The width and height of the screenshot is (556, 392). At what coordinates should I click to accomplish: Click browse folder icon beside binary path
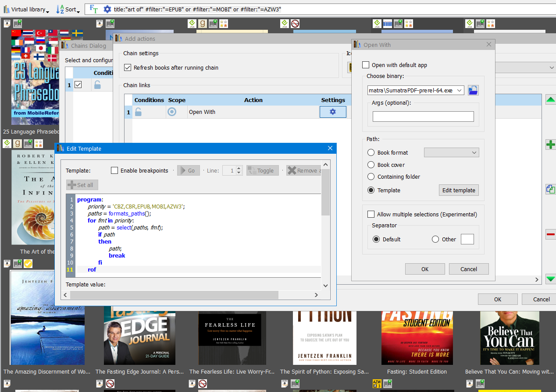click(x=473, y=90)
